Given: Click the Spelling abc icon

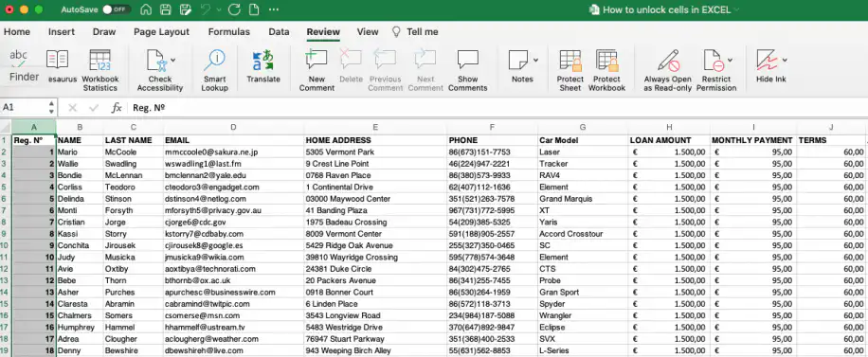Looking at the screenshot, I should tap(19, 57).
